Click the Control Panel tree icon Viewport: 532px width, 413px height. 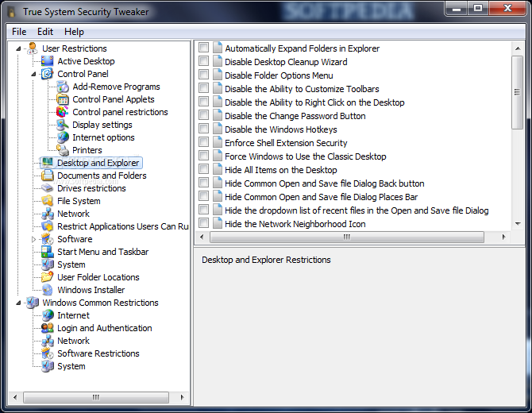[x=47, y=74]
